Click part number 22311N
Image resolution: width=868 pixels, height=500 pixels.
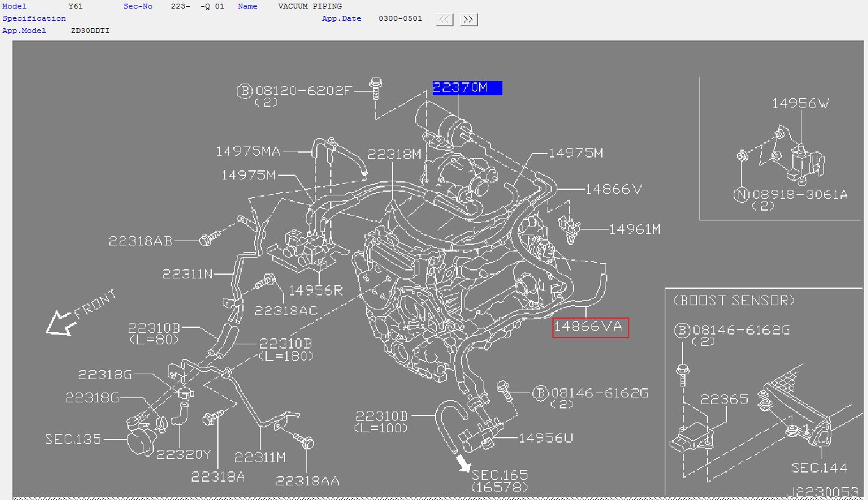click(x=187, y=274)
